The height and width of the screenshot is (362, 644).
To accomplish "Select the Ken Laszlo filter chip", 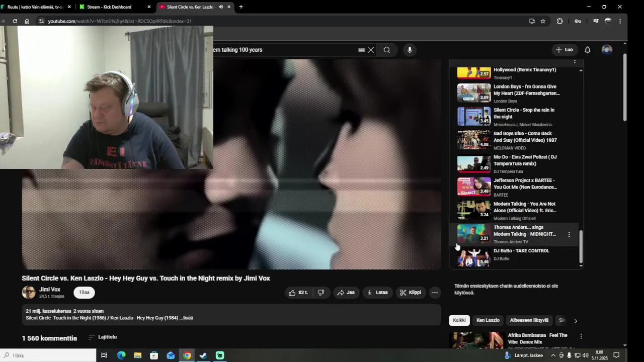I will point(488,320).
